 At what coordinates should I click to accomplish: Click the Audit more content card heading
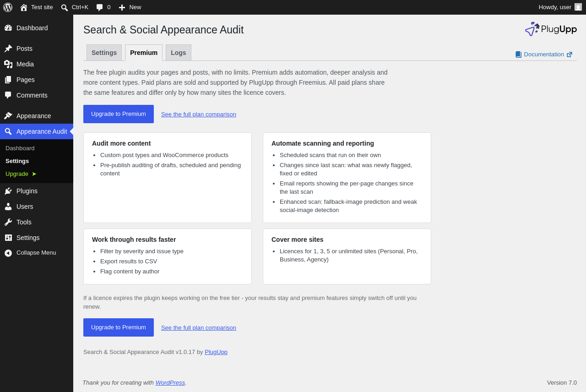click(x=121, y=143)
